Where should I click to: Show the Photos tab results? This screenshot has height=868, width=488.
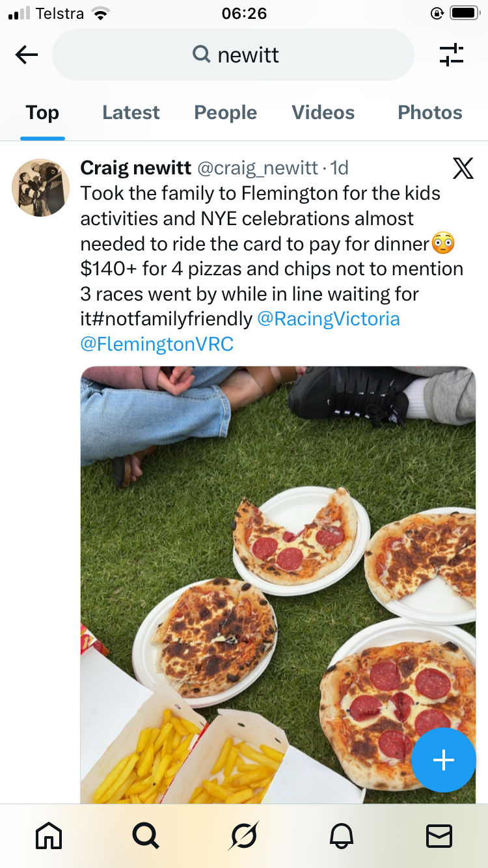pyautogui.click(x=429, y=113)
